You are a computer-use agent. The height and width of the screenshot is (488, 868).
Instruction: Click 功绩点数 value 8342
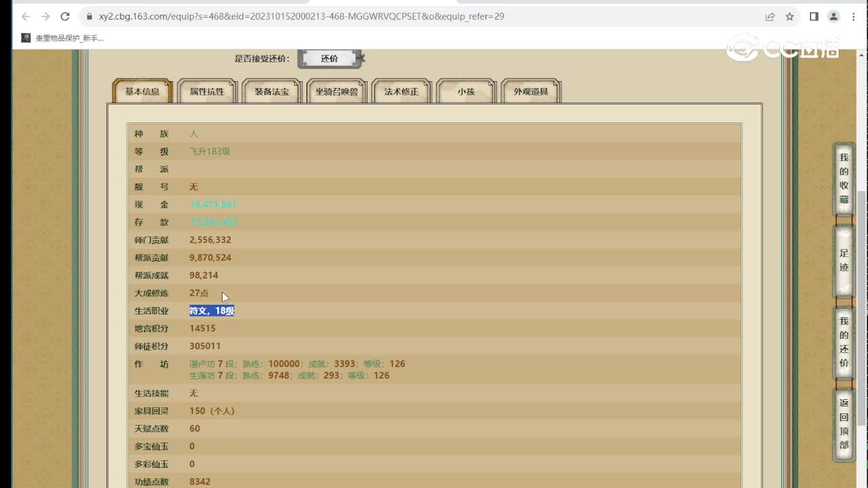200,481
